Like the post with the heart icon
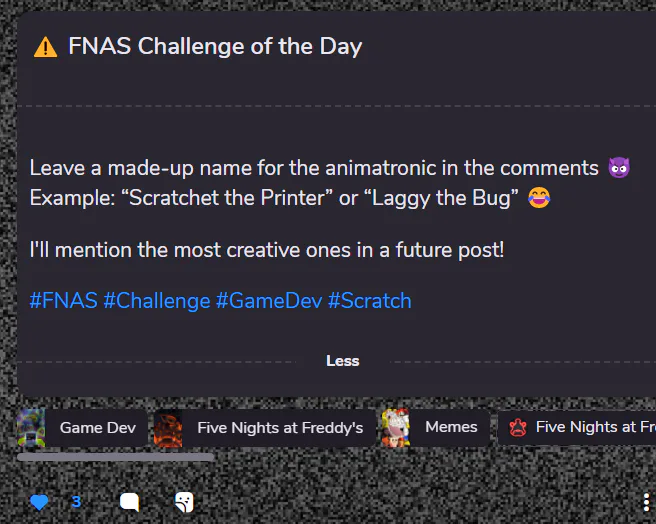This screenshot has width=656, height=524. coord(39,502)
